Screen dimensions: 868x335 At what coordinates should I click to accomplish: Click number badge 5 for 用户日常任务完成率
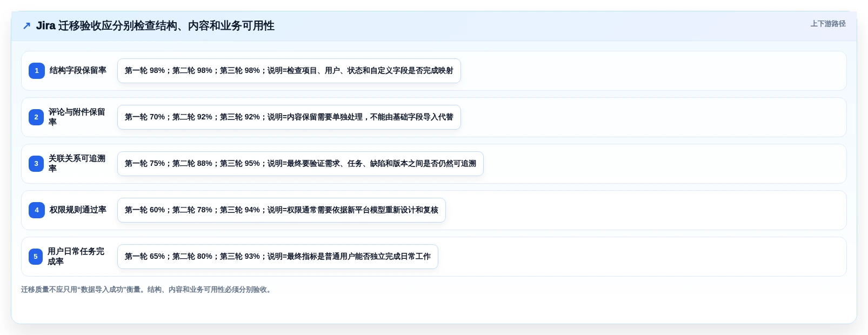tap(36, 257)
